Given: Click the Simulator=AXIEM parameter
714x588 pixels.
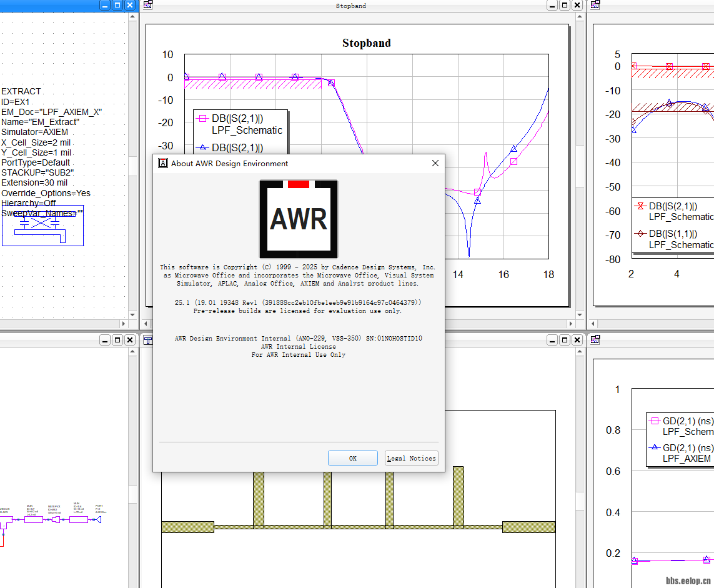Looking at the screenshot, I should coord(34,132).
